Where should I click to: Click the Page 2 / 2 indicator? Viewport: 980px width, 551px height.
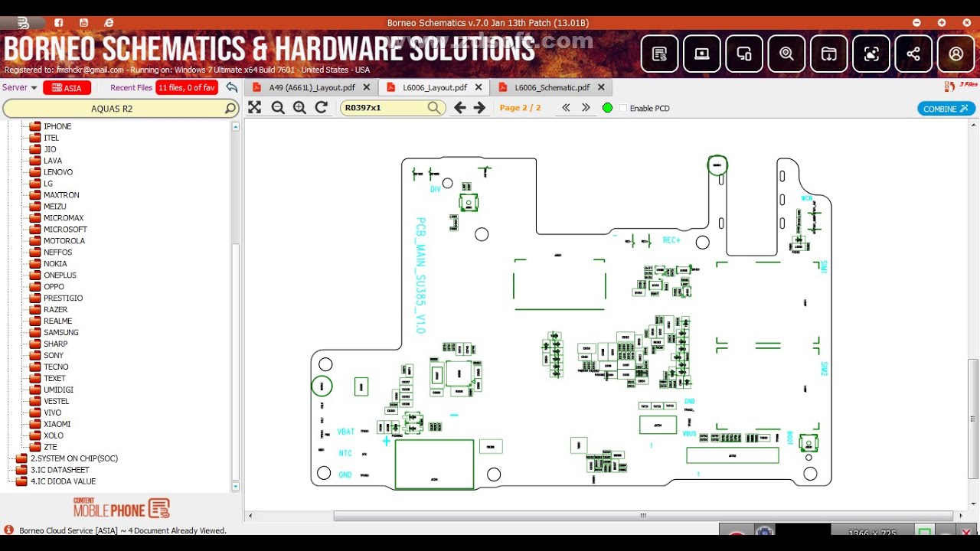tap(521, 108)
